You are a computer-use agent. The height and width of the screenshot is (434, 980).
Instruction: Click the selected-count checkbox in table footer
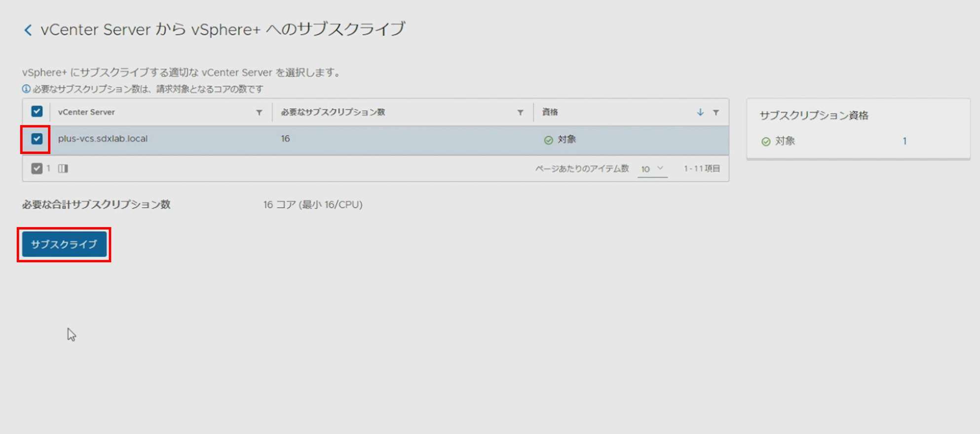click(37, 168)
